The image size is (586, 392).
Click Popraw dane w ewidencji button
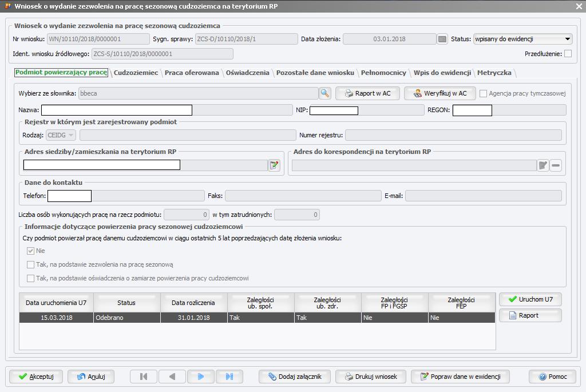tap(460, 377)
